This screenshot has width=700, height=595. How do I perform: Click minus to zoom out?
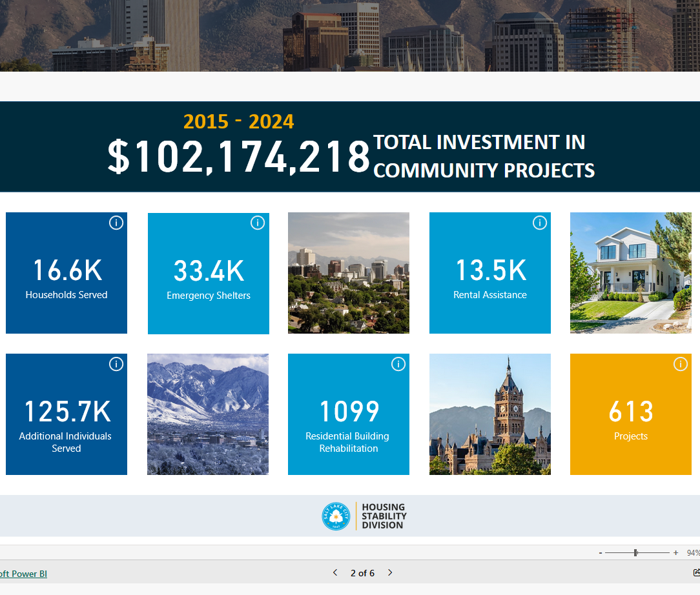(601, 552)
